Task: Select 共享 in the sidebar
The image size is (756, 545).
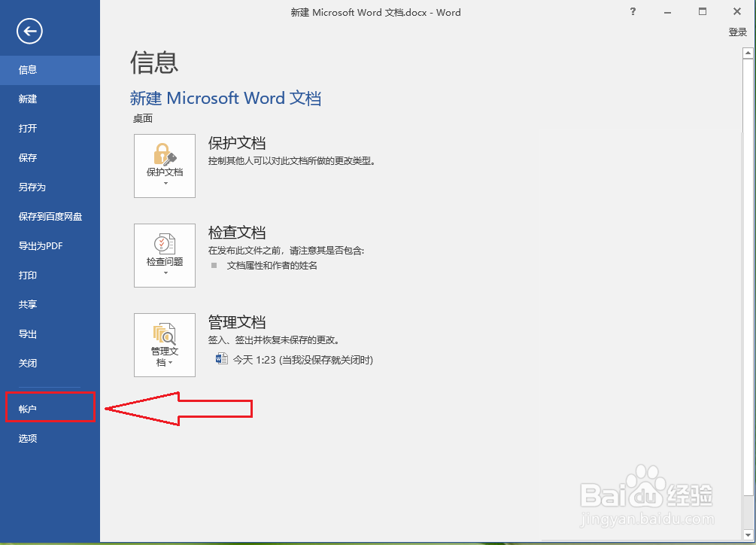Action: coord(50,304)
